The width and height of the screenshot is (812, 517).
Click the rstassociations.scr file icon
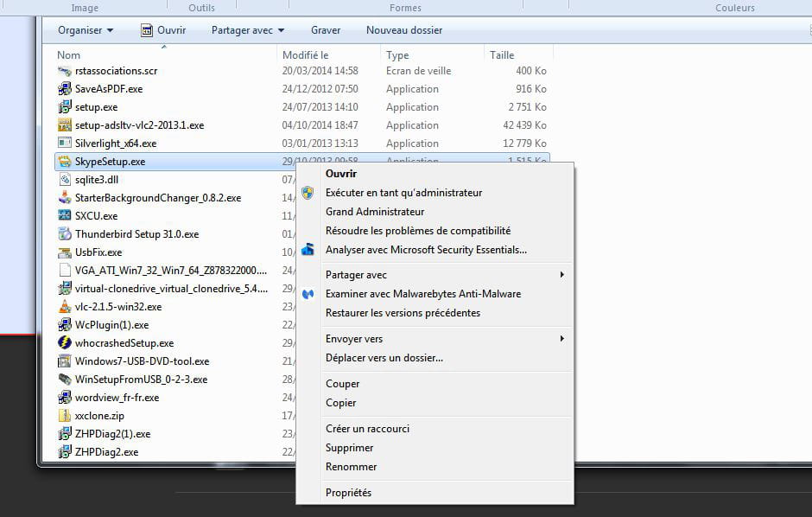(x=65, y=71)
